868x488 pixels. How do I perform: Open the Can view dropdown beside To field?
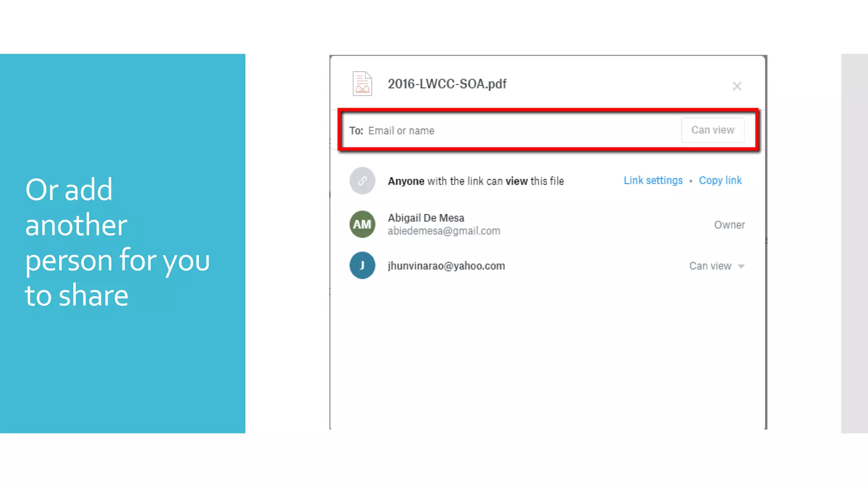click(712, 130)
